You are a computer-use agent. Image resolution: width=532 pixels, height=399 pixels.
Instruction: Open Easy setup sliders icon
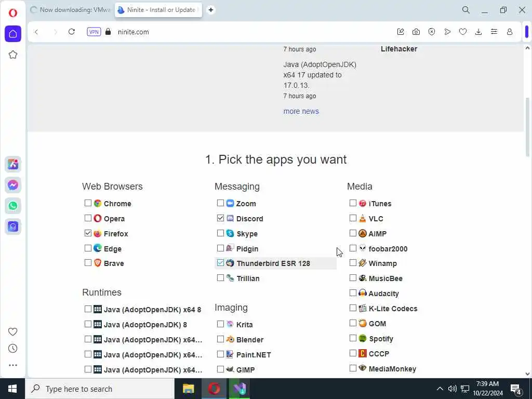click(494, 32)
